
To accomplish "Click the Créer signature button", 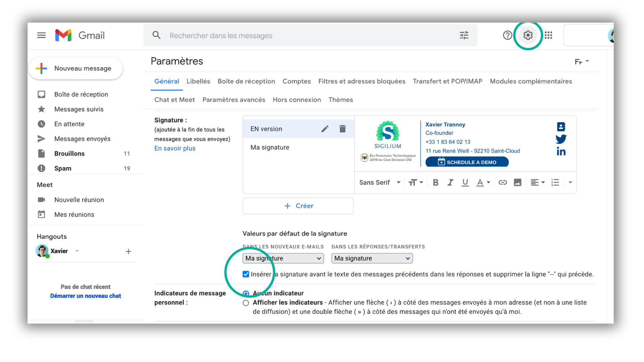I will (x=298, y=206).
